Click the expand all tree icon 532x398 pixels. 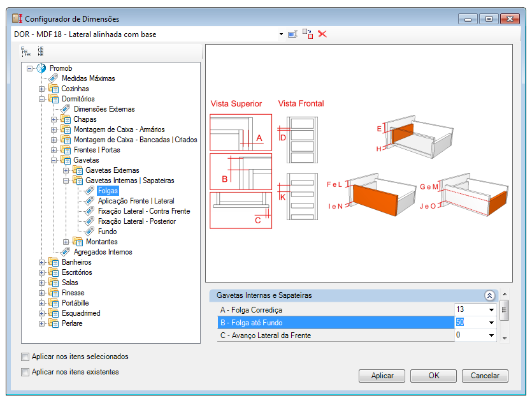[x=25, y=52]
